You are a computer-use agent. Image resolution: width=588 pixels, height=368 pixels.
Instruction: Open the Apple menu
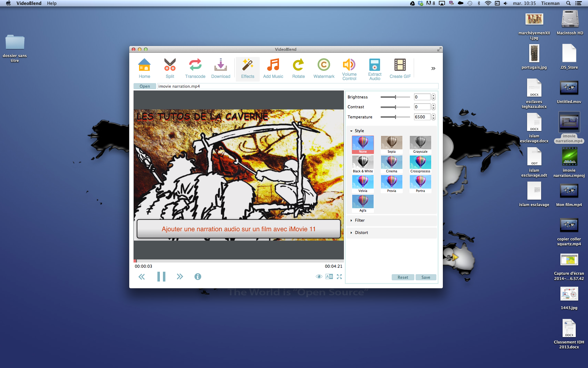[x=8, y=3]
